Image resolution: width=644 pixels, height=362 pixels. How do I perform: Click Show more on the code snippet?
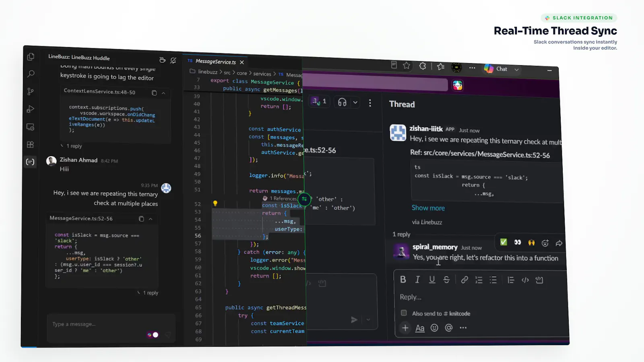428,208
